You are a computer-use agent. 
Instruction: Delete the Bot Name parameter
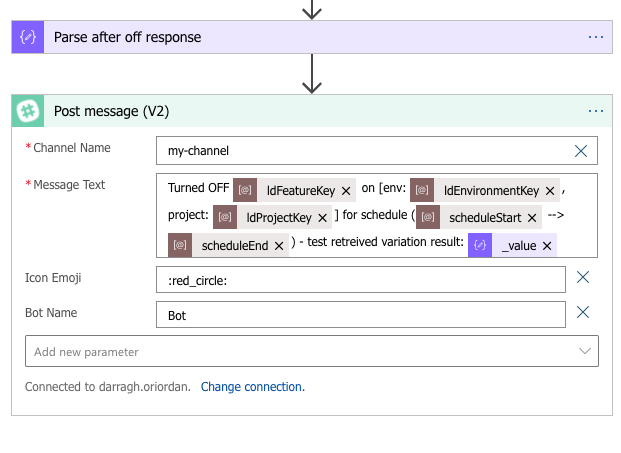coord(583,312)
